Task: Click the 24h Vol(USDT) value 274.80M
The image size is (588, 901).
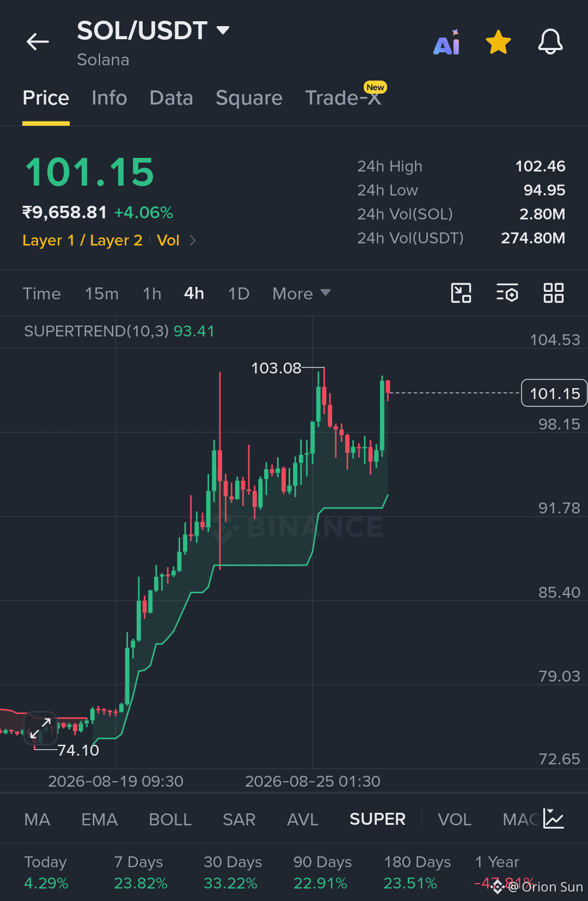Action: tap(533, 238)
